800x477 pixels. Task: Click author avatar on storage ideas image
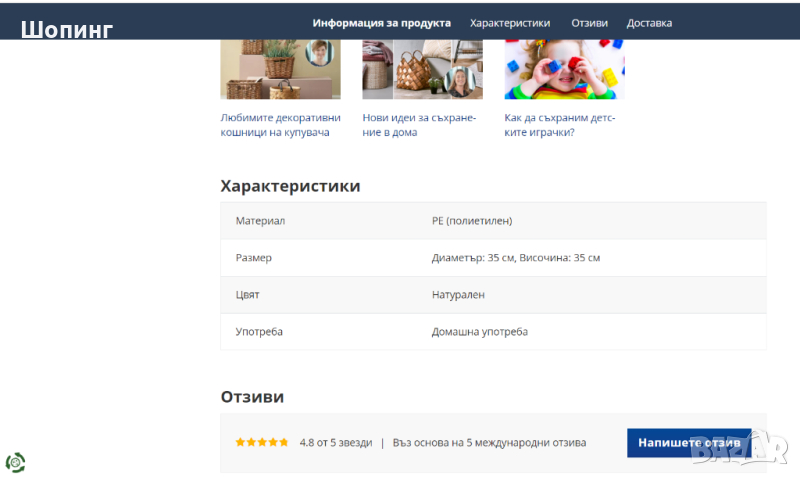(460, 81)
